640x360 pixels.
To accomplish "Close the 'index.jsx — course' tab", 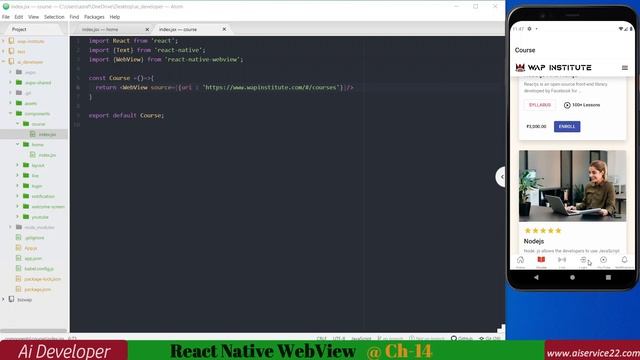I will tap(224, 29).
